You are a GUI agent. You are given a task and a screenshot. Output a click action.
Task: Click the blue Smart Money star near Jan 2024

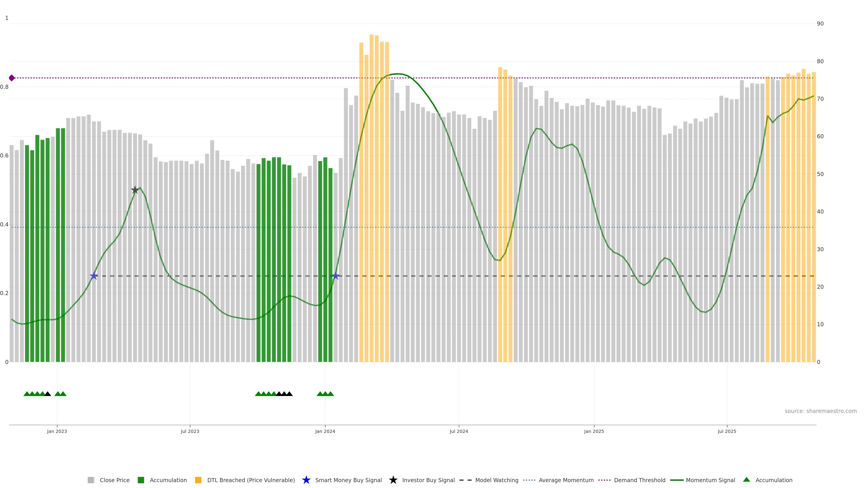tap(336, 276)
